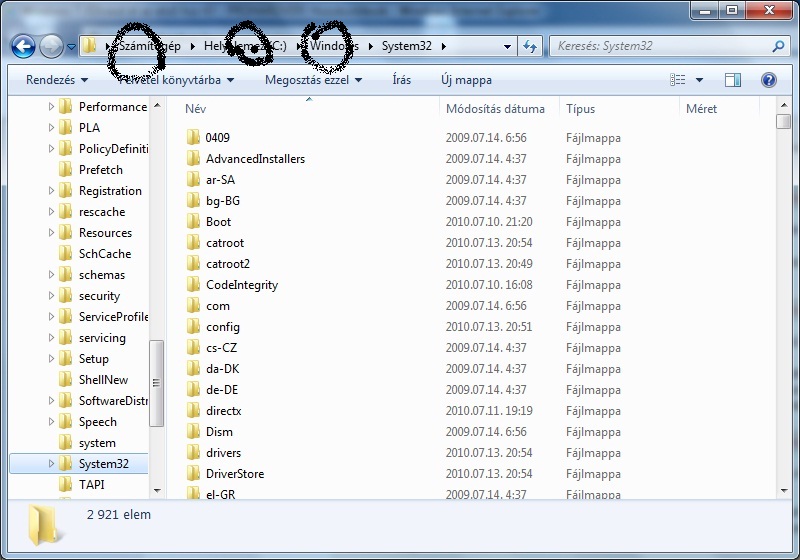Click the file list scrollbar down arrow
The image size is (800, 560).
(x=784, y=491)
